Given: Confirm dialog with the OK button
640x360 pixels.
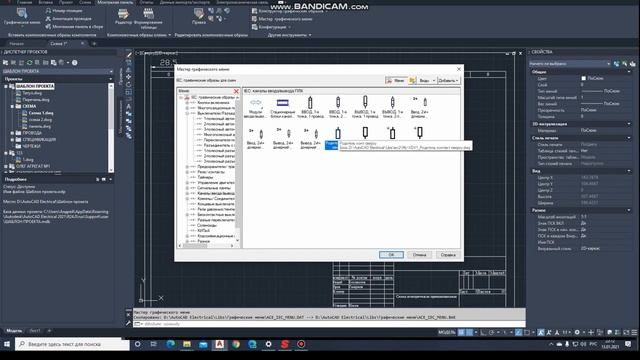Looking at the screenshot, I should point(391,255).
